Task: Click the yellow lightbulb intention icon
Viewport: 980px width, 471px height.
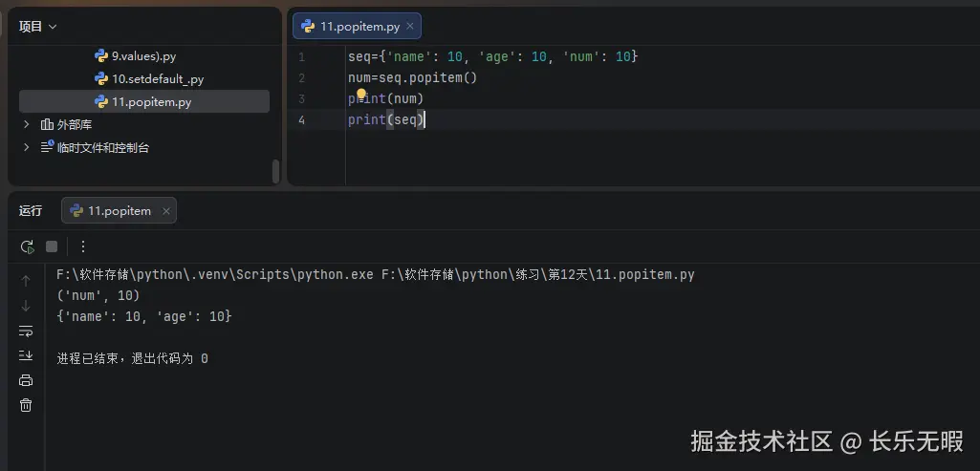Action: 362,94
